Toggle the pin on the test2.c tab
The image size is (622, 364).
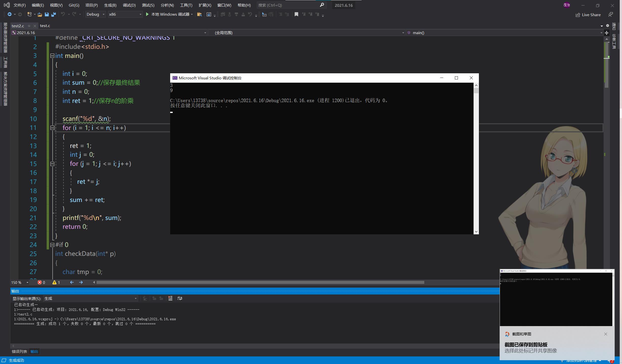29,26
